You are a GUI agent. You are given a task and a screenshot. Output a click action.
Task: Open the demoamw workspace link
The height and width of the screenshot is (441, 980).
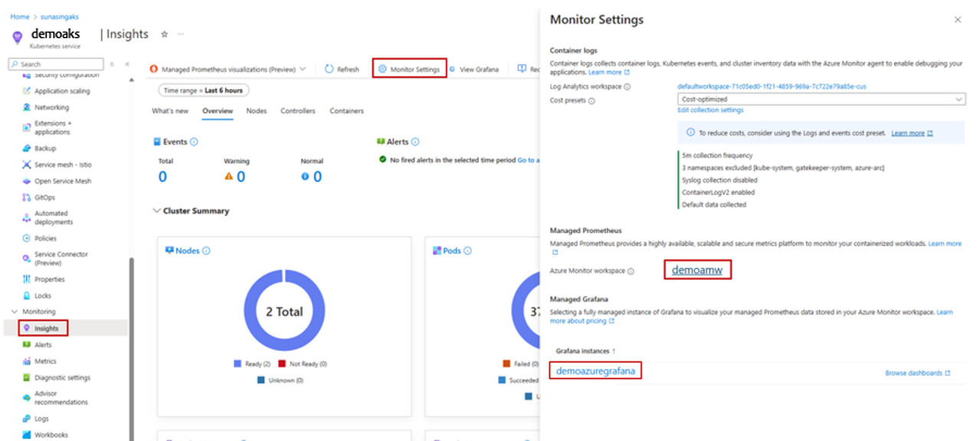point(696,270)
